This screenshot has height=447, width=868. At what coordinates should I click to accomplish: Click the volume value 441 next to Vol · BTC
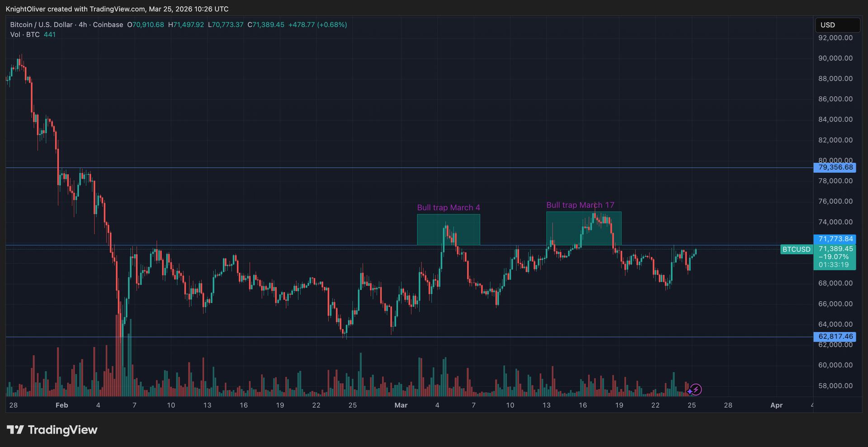[x=50, y=34]
